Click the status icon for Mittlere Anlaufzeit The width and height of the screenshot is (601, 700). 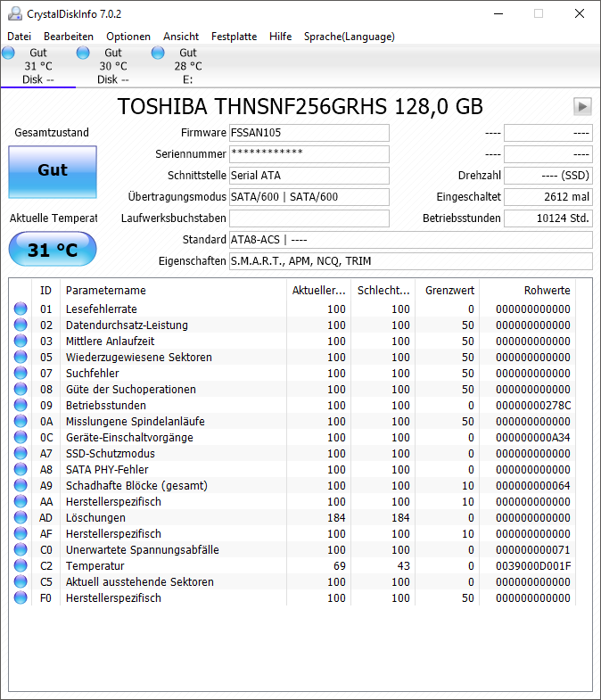pyautogui.click(x=21, y=341)
